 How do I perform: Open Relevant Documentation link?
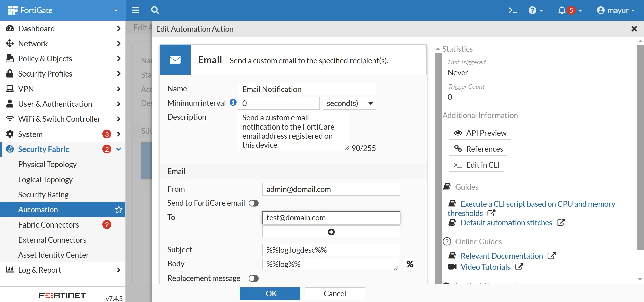(501, 256)
